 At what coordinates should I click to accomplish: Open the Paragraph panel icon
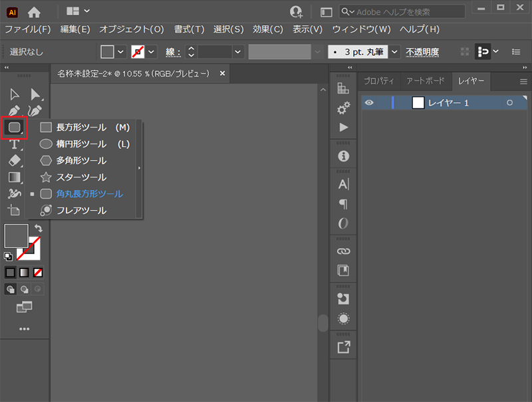pos(343,204)
